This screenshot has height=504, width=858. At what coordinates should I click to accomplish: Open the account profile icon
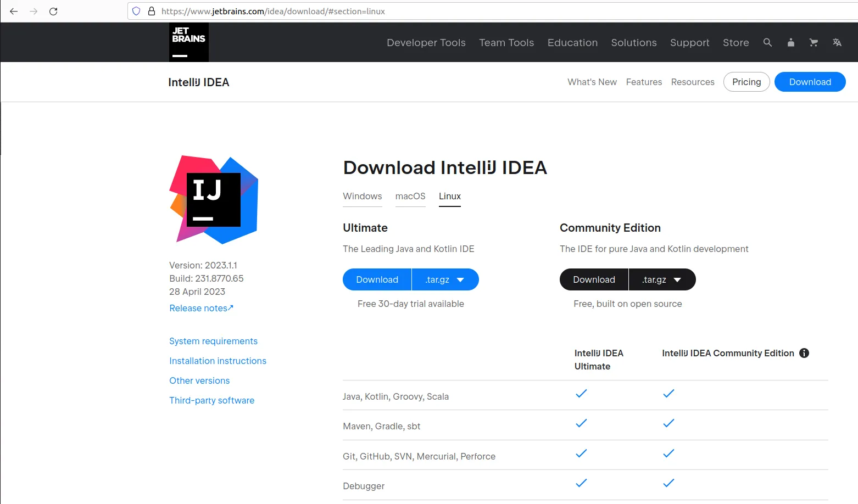[x=791, y=42]
